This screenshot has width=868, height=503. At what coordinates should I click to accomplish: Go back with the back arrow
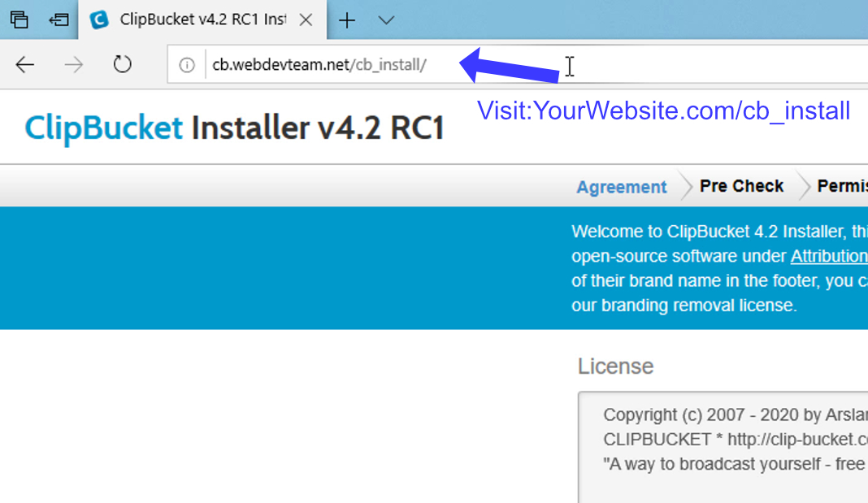(25, 65)
